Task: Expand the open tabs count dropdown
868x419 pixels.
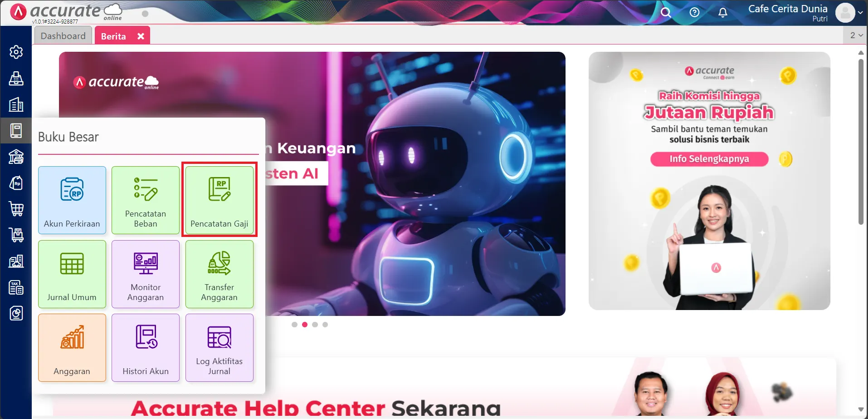Action: pos(856,35)
